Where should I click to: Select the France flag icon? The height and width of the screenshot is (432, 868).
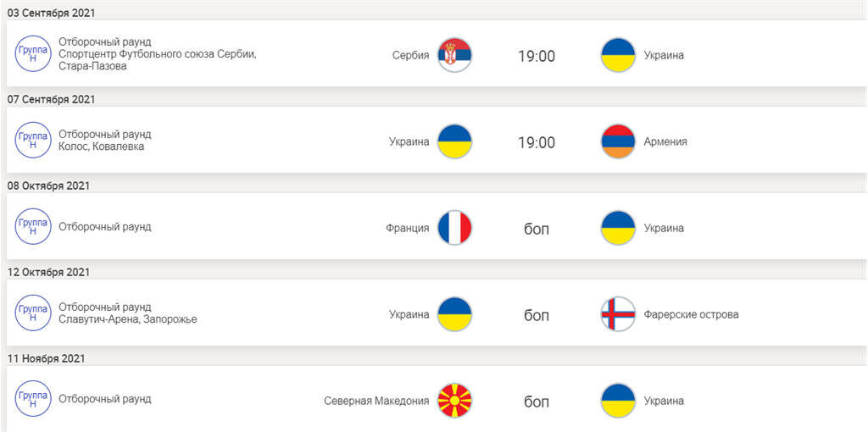[x=454, y=229]
